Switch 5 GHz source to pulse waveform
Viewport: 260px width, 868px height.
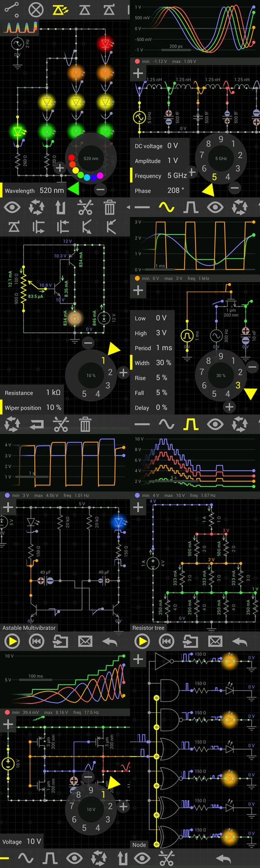click(191, 207)
